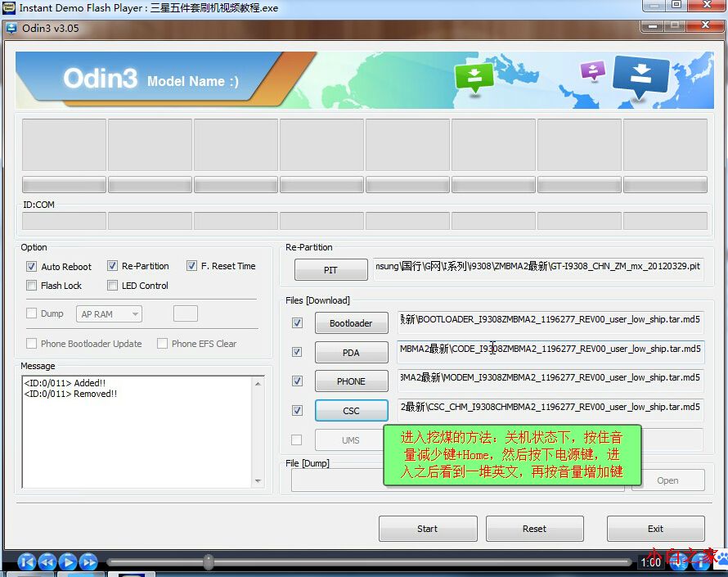This screenshot has width=728, height=577.
Task: Uncheck the PDA file checkbox
Action: pyautogui.click(x=297, y=352)
